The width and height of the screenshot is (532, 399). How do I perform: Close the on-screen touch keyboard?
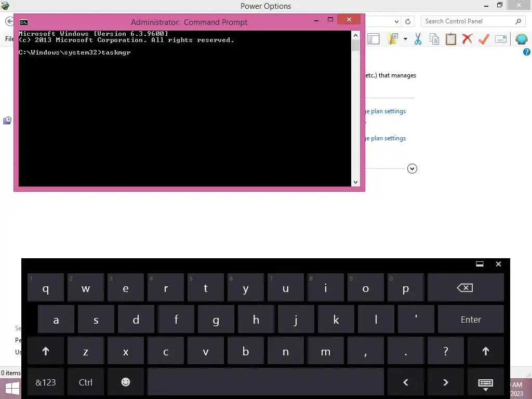(498, 264)
